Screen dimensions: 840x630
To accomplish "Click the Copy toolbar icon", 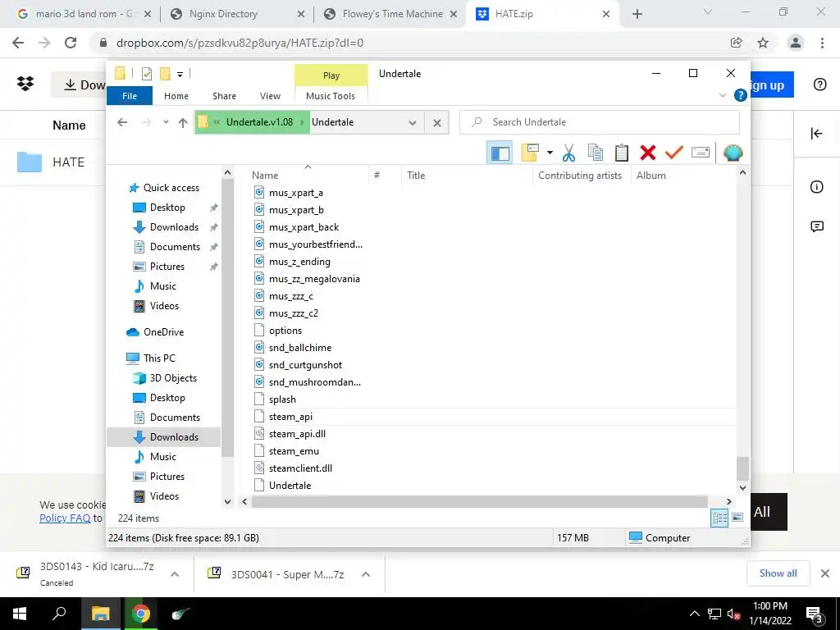I will (596, 153).
